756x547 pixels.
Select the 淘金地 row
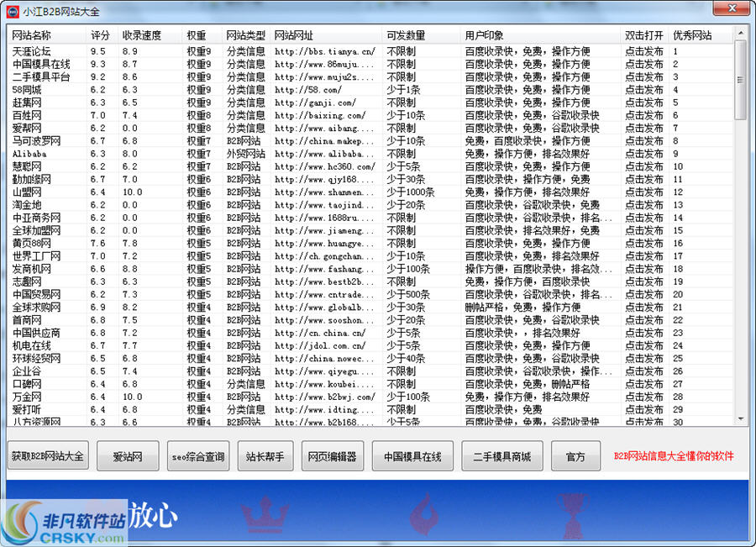click(370, 204)
